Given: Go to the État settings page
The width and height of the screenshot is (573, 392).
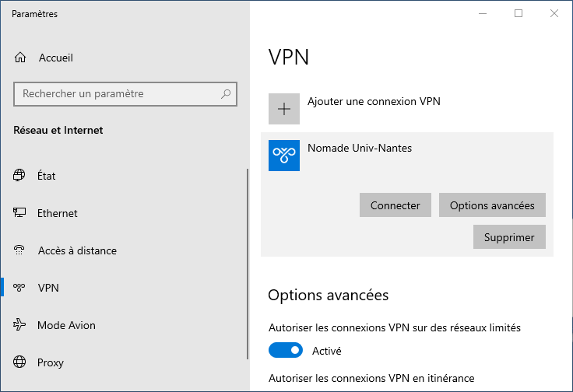Looking at the screenshot, I should [46, 176].
